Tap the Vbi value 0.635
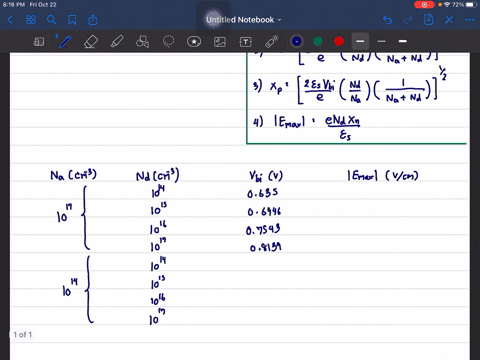 coord(263,193)
